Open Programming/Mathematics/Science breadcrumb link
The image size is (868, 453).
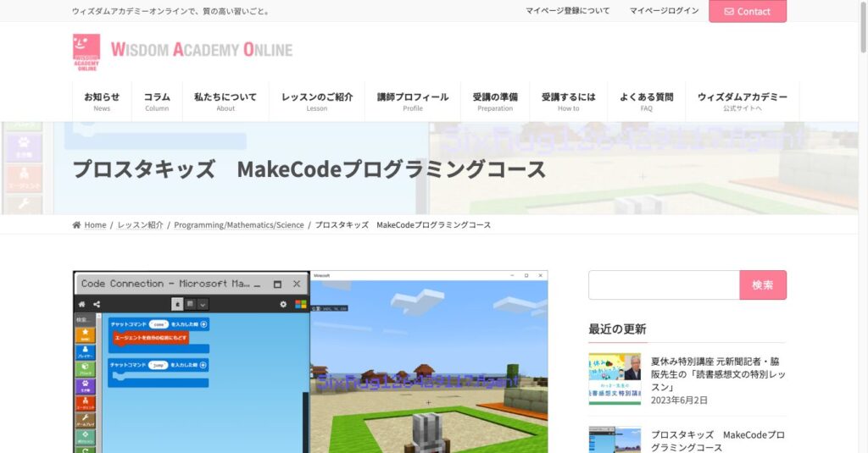click(238, 225)
